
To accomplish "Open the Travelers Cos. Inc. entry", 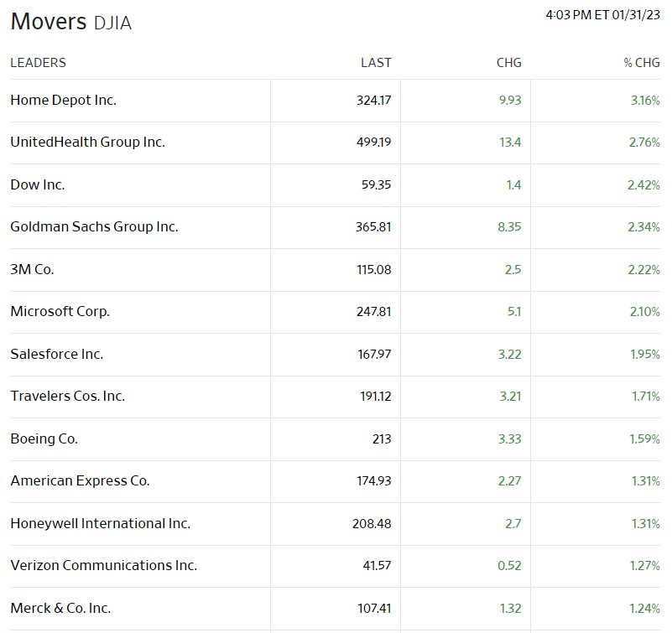I will click(x=68, y=397).
